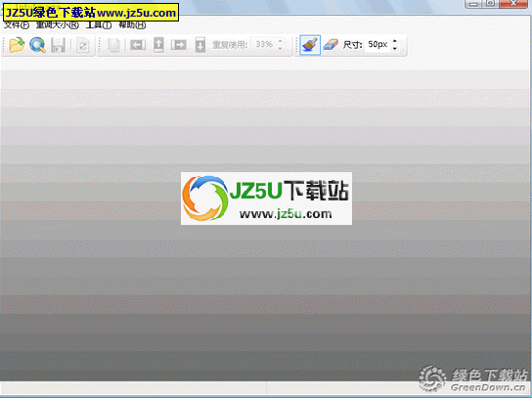The width and height of the screenshot is (532, 398).
Task: Select the marker brush tool
Action: [x=310, y=45]
